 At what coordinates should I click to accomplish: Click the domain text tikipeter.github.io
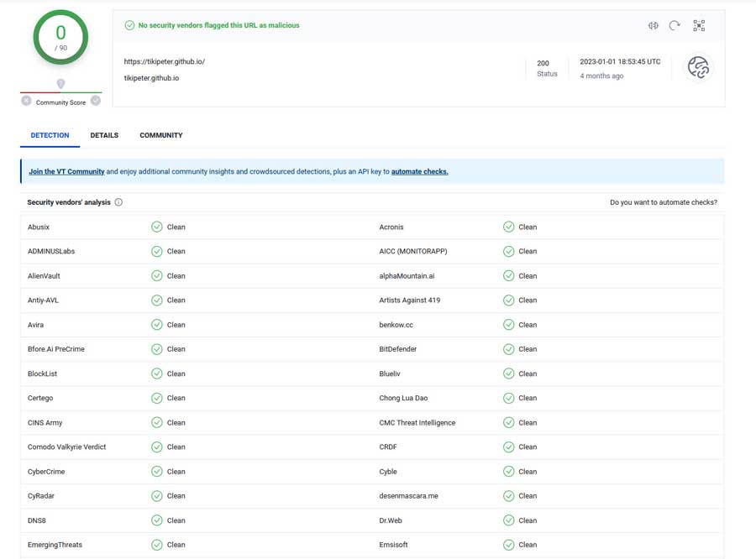(151, 78)
